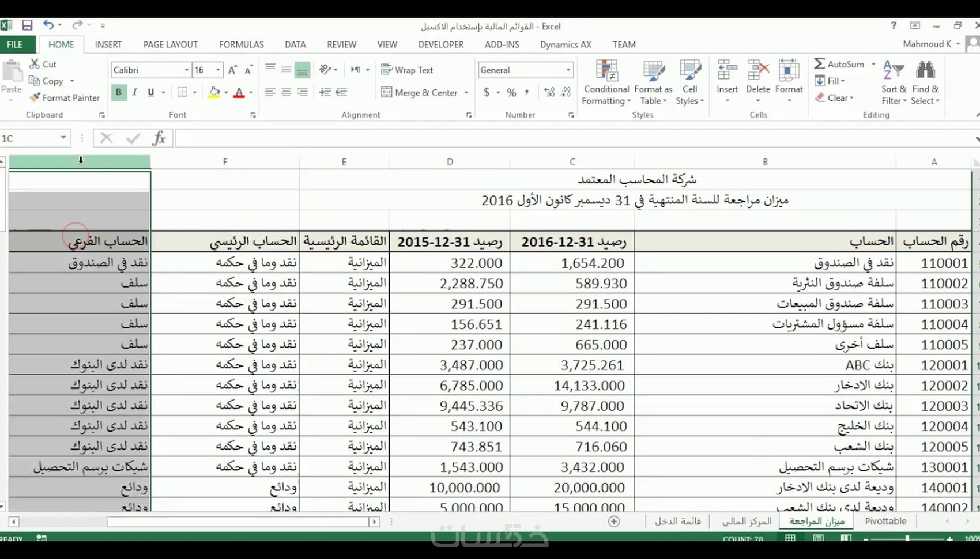
Task: Expand the number format dropdown showing General
Action: click(568, 70)
